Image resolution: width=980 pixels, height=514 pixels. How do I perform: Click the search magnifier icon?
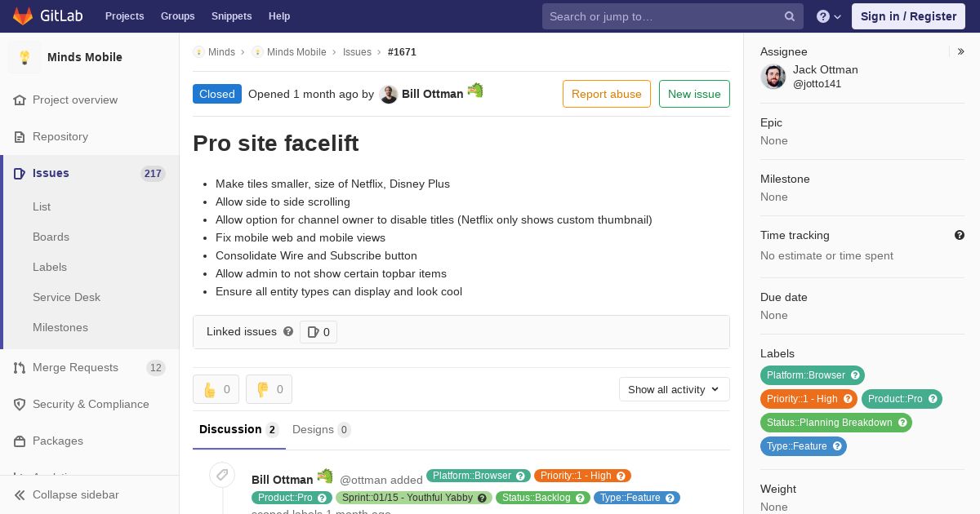[790, 16]
